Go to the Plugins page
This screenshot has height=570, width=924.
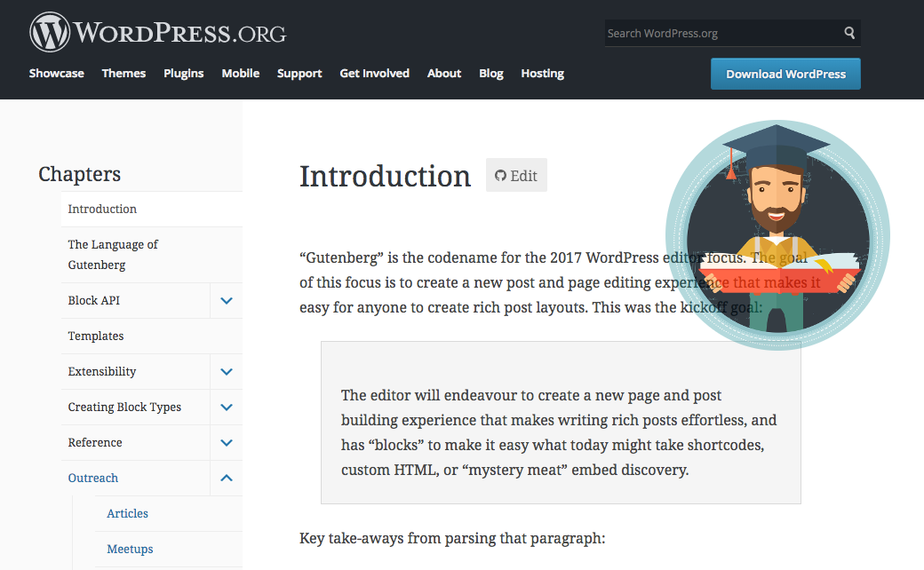[184, 74]
